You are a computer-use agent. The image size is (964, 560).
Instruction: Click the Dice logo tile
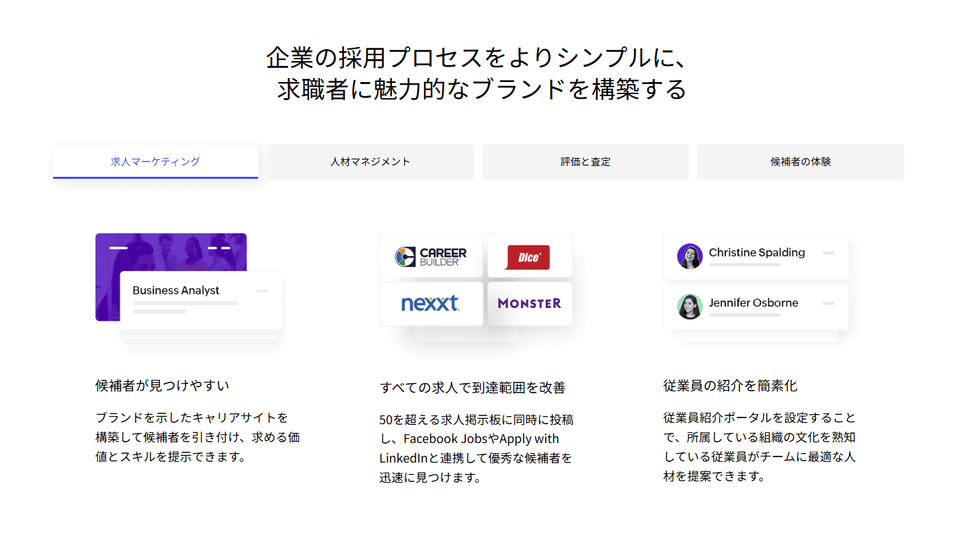[x=530, y=256]
